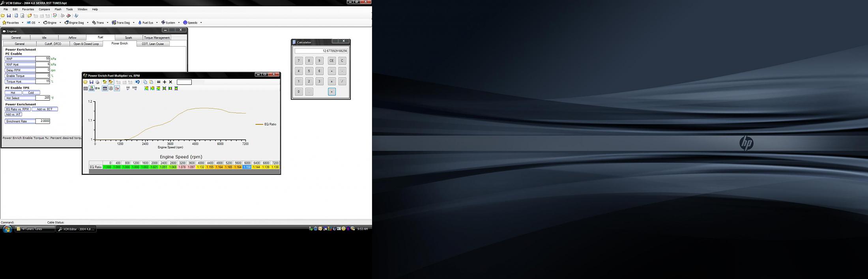Click the Enrichment Rate input field
Viewport: 868px width, 279px height.
point(43,121)
